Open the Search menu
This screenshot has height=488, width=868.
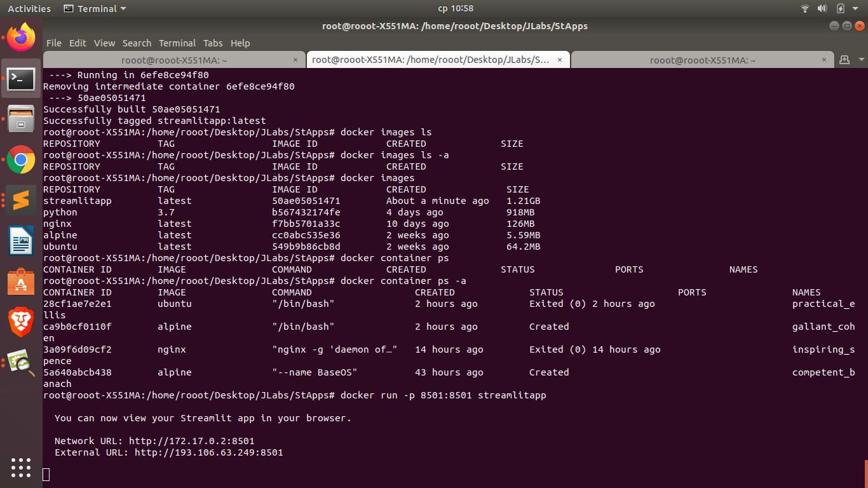(137, 43)
